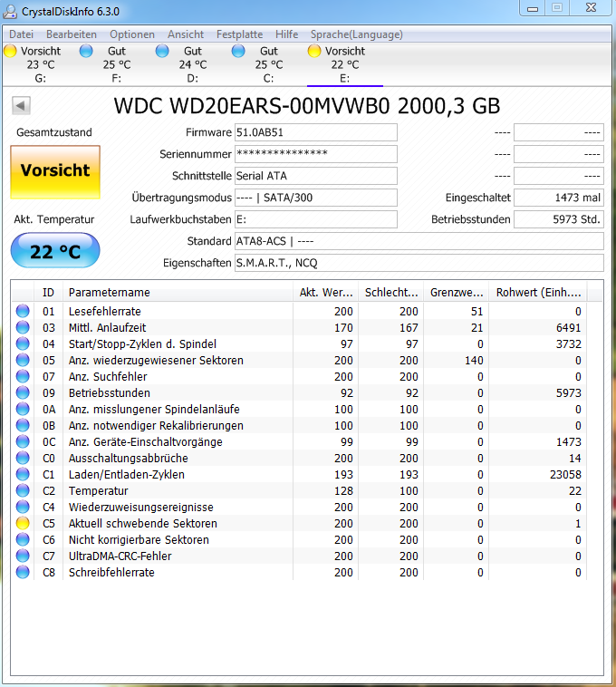Click status orb of Nicht korrigierbare Sektoren
Image resolution: width=616 pixels, height=687 pixels.
point(23,539)
